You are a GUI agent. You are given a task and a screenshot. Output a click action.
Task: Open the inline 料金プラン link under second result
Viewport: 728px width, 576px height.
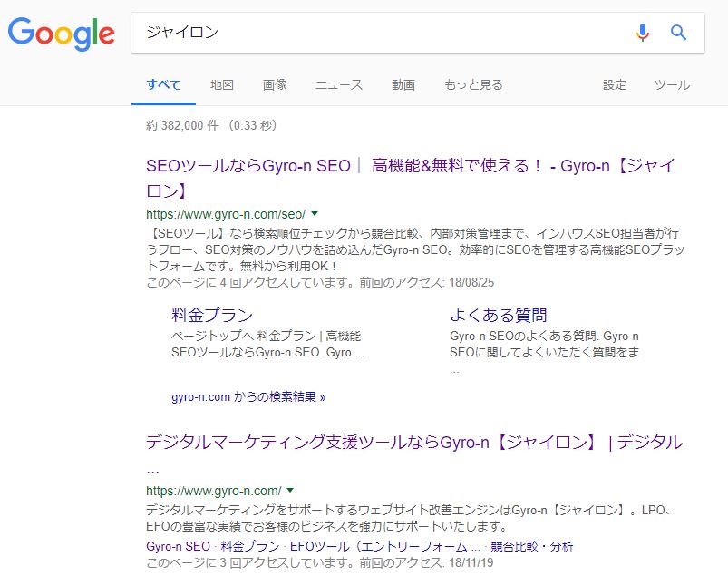(250, 546)
